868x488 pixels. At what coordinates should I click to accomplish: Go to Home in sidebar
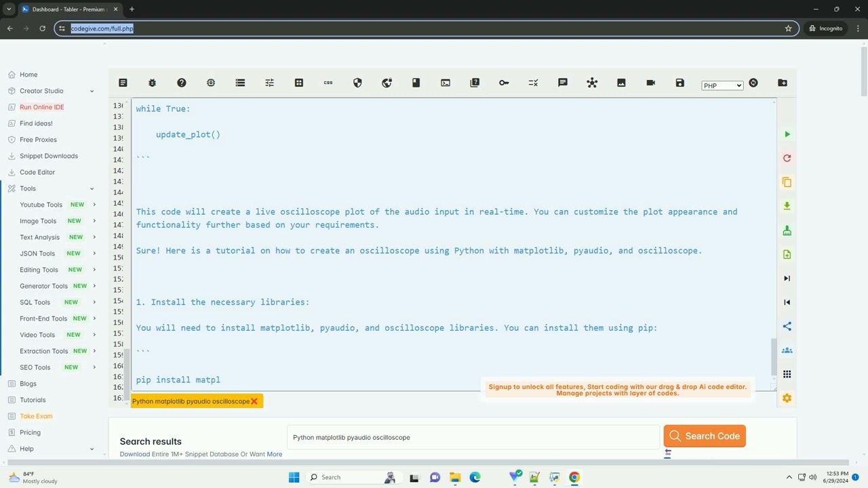point(28,75)
